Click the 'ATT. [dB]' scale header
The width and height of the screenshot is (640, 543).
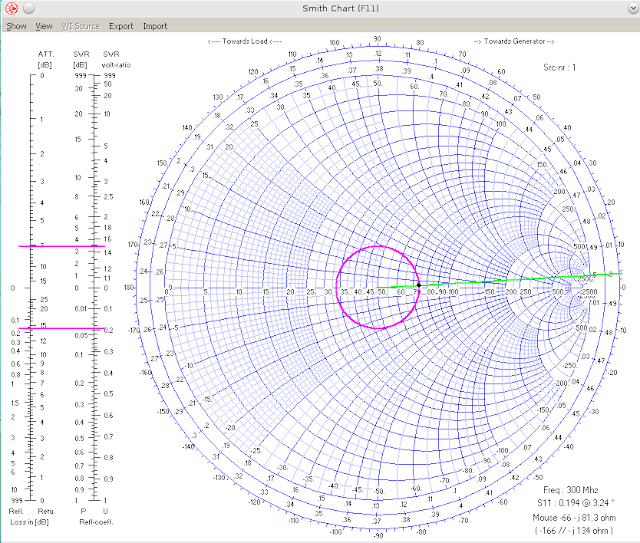pyautogui.click(x=45, y=60)
